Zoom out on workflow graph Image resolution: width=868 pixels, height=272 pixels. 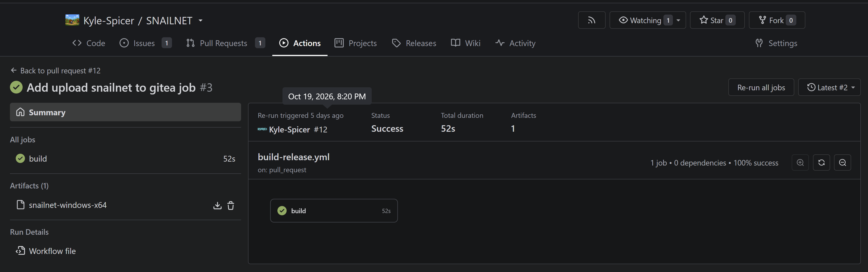[842, 163]
